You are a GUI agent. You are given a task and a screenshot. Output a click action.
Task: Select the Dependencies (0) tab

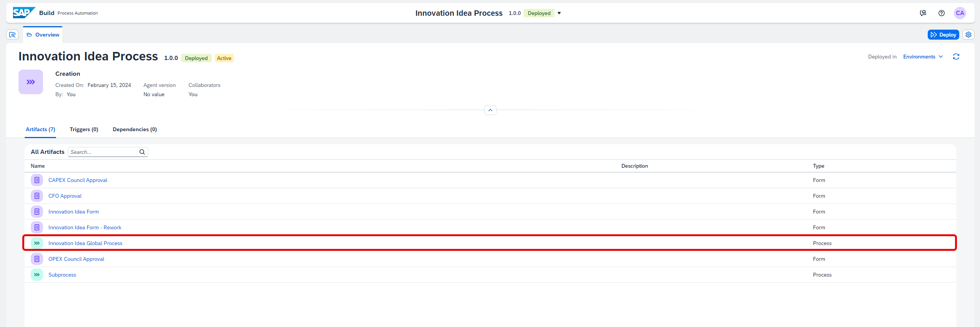(x=135, y=129)
